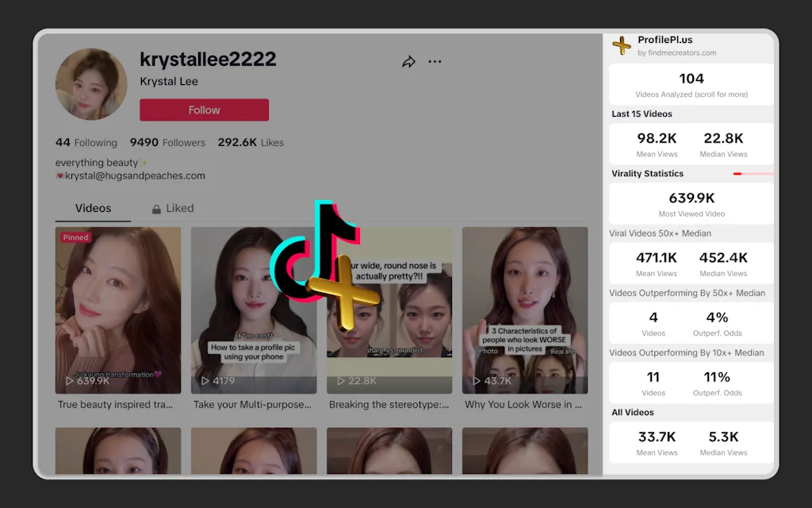
Task: Click the Follow button
Action: click(204, 110)
